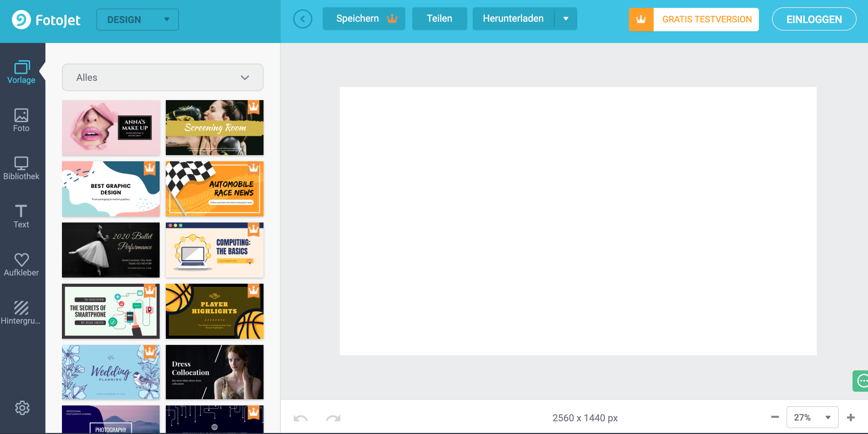Open the Foto panel in sidebar

(x=21, y=120)
